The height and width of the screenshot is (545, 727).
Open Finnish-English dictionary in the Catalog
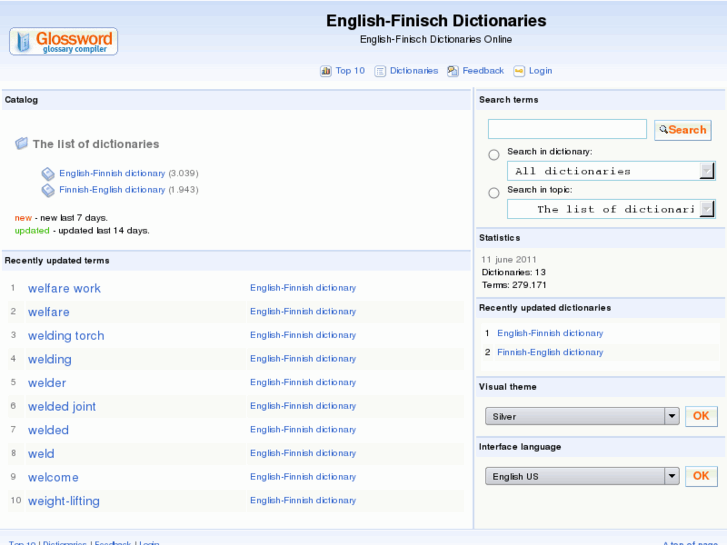click(112, 190)
